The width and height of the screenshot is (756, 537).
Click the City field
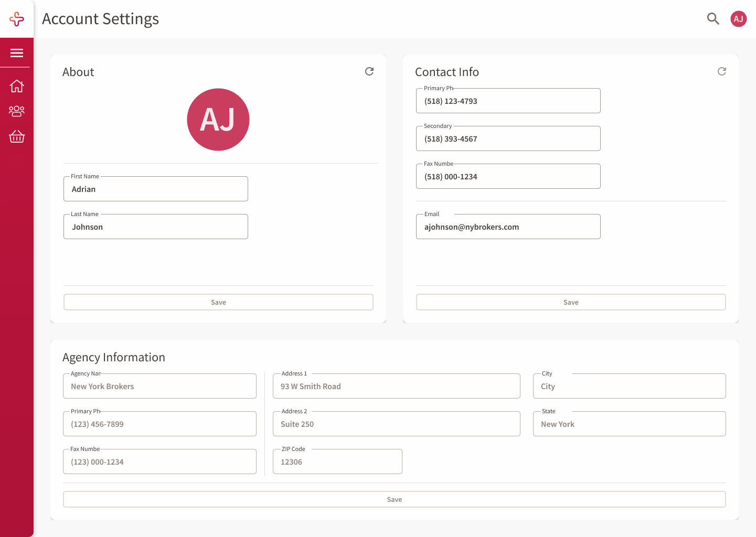pyautogui.click(x=630, y=386)
